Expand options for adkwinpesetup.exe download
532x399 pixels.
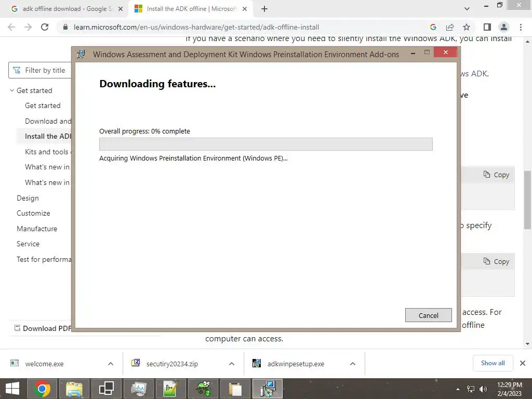point(353,364)
